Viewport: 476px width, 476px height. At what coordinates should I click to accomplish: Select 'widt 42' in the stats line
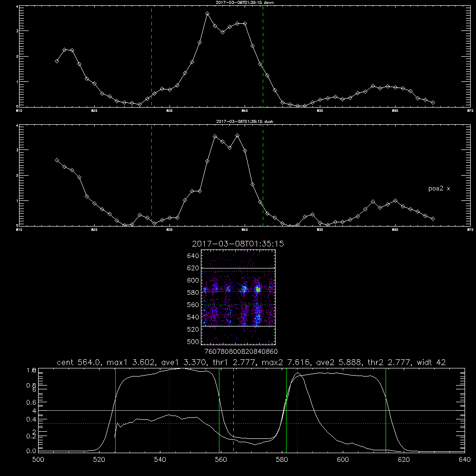[431, 362]
